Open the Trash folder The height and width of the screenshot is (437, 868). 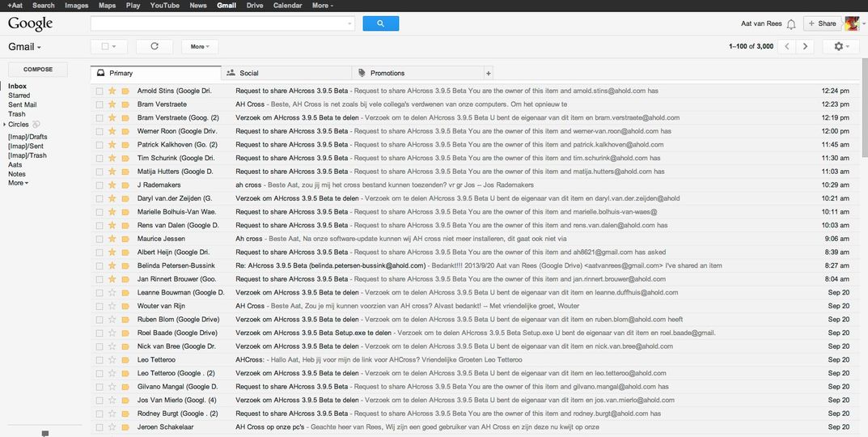(17, 114)
